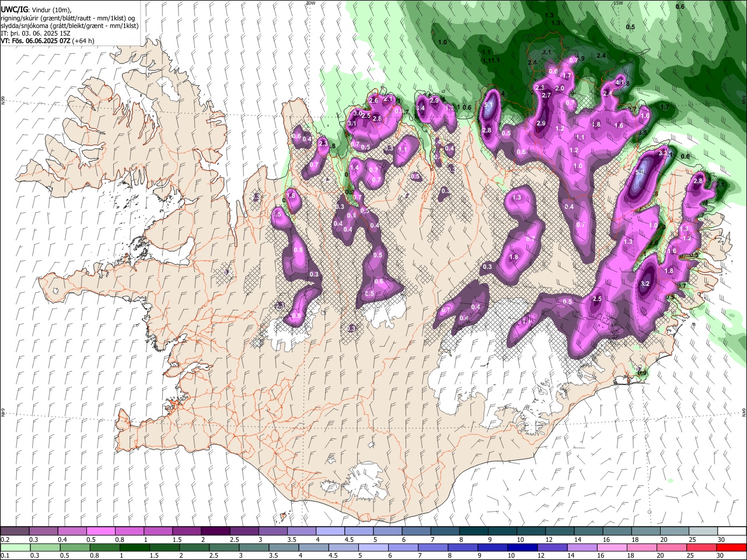Click the '30' label in the rain legend row
The width and height of the screenshot is (747, 560).
point(720,555)
